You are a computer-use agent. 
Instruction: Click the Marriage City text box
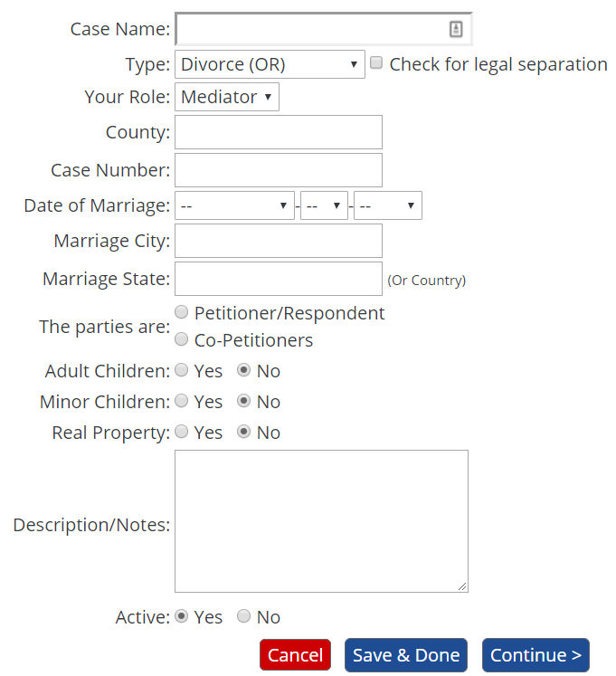click(279, 241)
